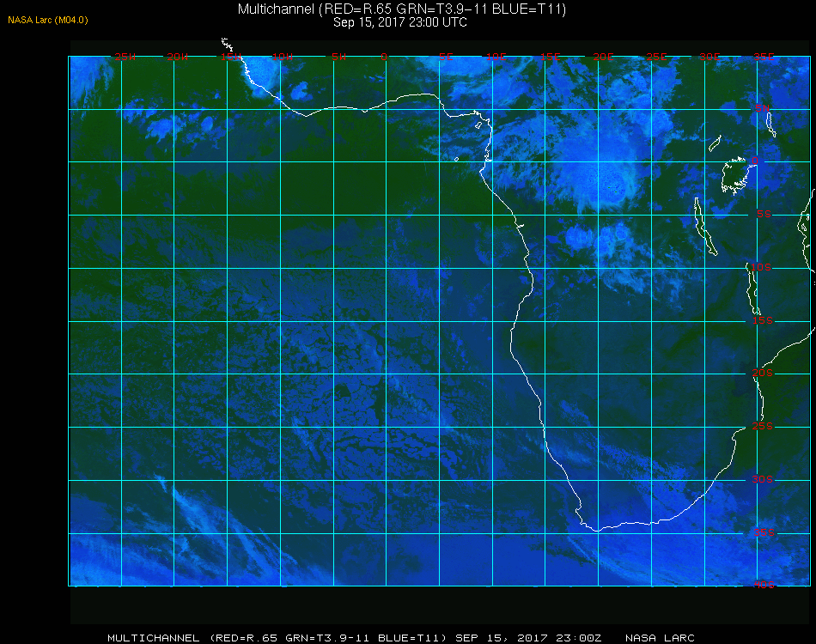Click the 30S latitude label

pyautogui.click(x=763, y=479)
